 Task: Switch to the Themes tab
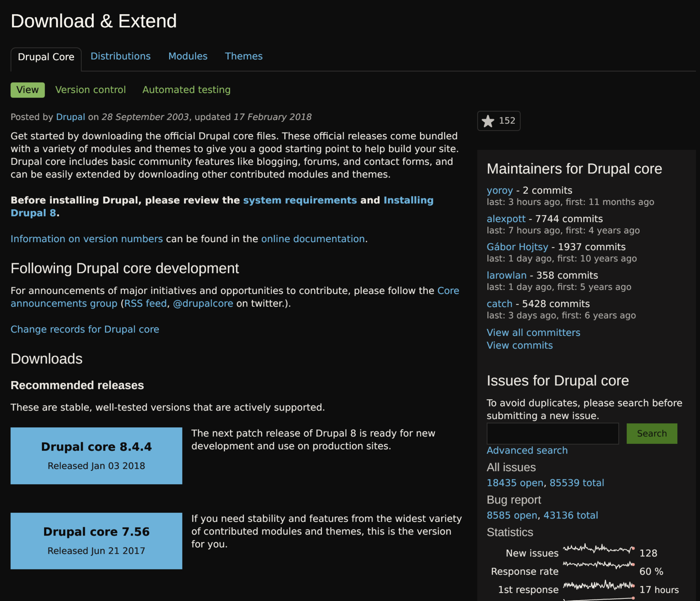coord(243,56)
